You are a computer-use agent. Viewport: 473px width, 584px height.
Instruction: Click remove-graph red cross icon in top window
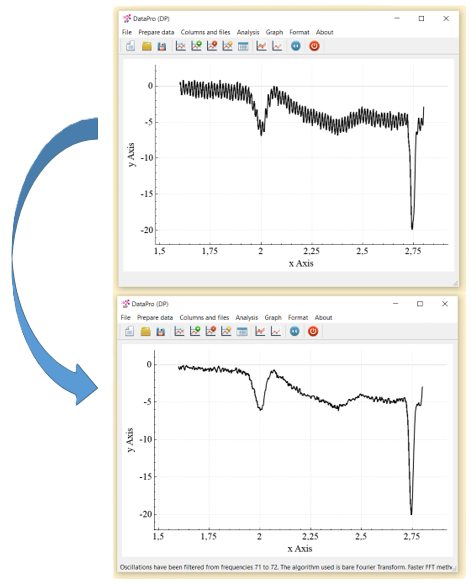point(212,46)
